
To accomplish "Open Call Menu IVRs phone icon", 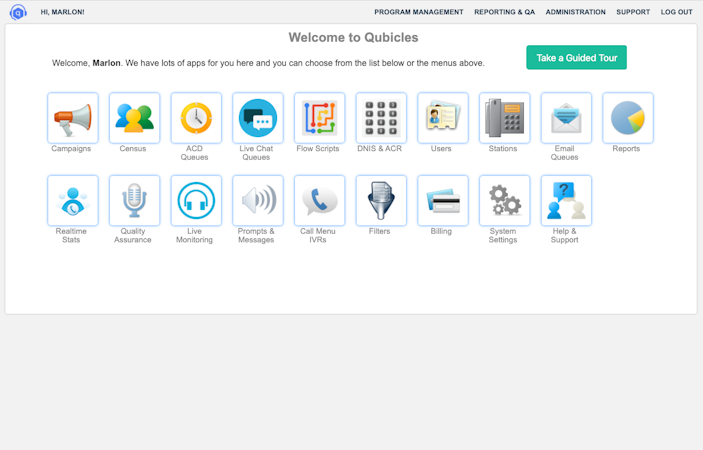I will tap(320, 201).
